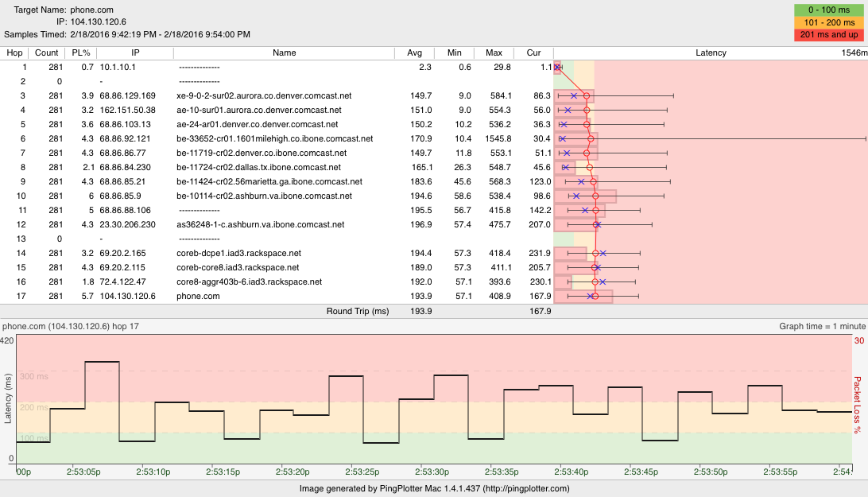Image resolution: width=868 pixels, height=497 pixels.
Task: Click the blue X marker on hop 17 row
Action: click(591, 297)
